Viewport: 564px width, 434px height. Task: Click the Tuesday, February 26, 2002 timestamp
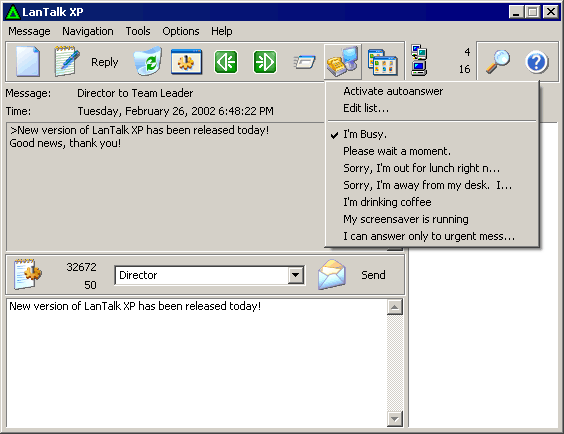[176, 111]
